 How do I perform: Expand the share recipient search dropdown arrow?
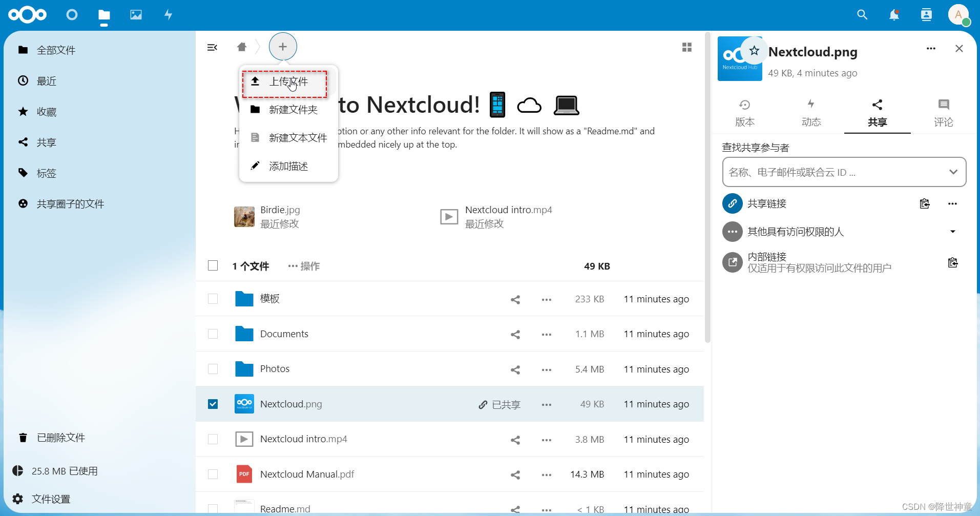point(953,172)
